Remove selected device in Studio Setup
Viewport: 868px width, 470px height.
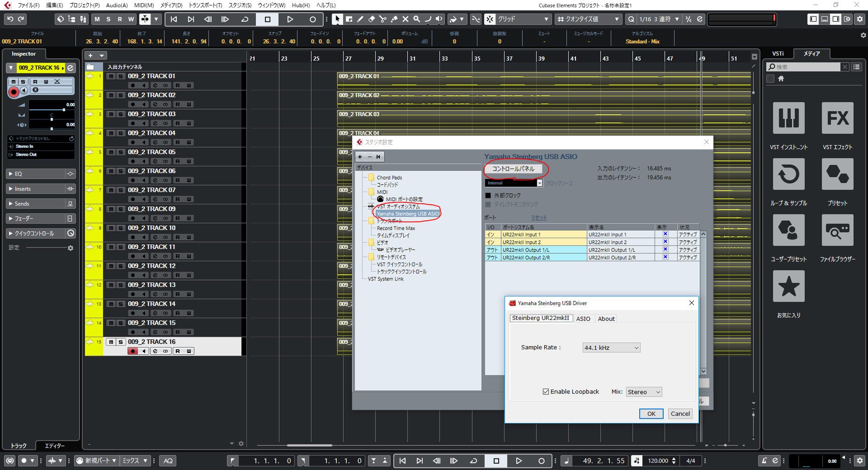tap(369, 157)
